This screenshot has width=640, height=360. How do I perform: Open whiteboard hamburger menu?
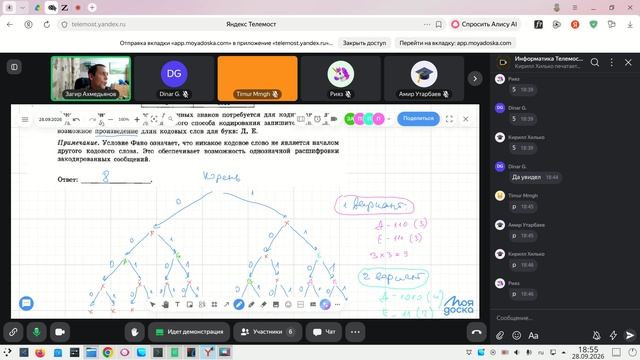tap(25, 120)
